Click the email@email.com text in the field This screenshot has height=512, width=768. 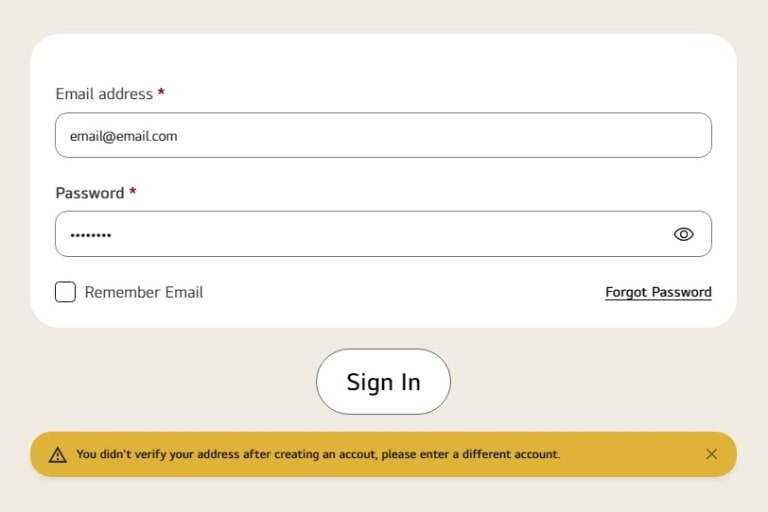click(x=123, y=136)
